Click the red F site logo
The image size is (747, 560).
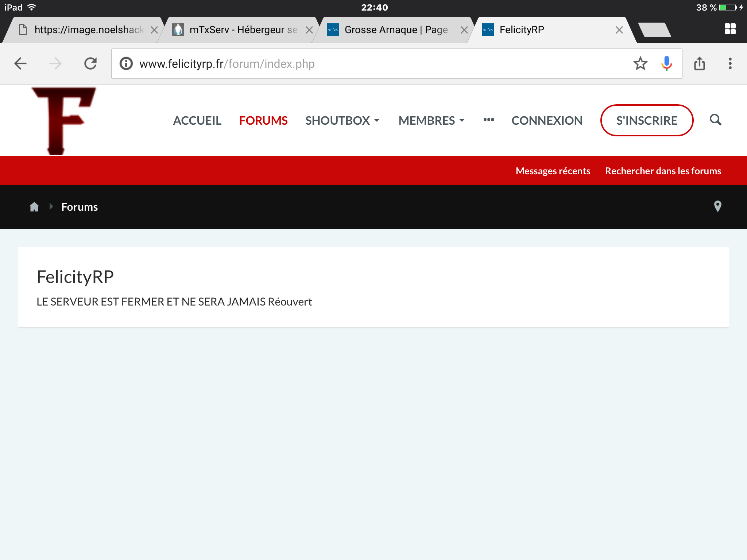[x=63, y=120]
